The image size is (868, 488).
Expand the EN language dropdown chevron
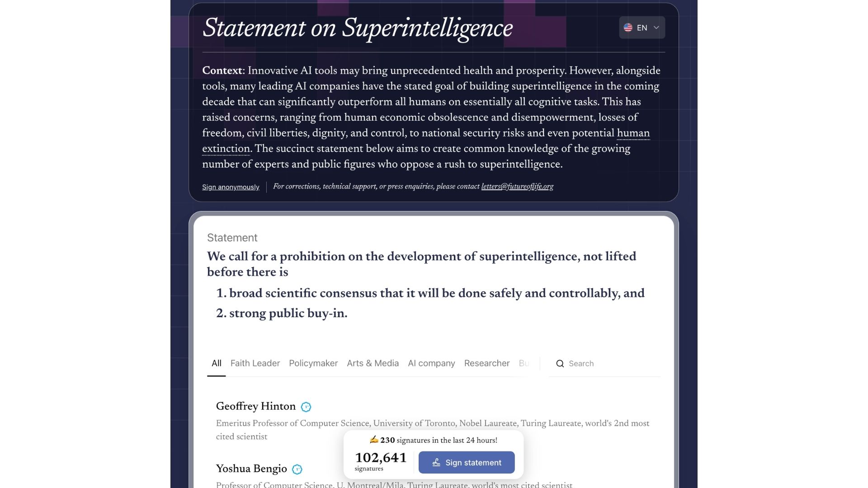[x=656, y=28]
